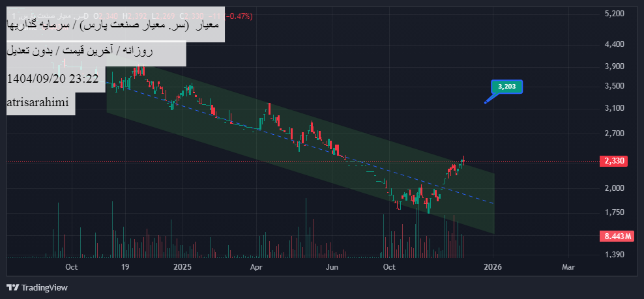644x299 pixels.
Task: Click the Apr label on the time axis
Action: click(x=256, y=266)
